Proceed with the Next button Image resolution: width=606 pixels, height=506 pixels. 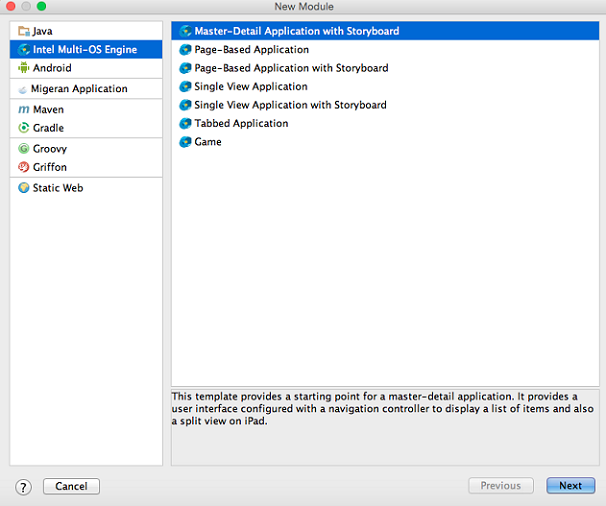point(570,486)
